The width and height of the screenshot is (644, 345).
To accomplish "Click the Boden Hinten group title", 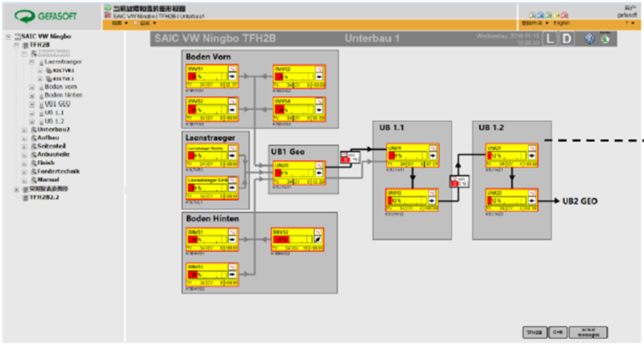I will (213, 219).
